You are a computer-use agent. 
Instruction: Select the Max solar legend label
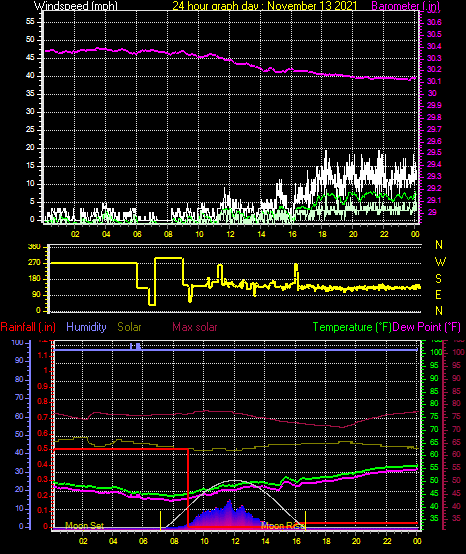[195, 327]
